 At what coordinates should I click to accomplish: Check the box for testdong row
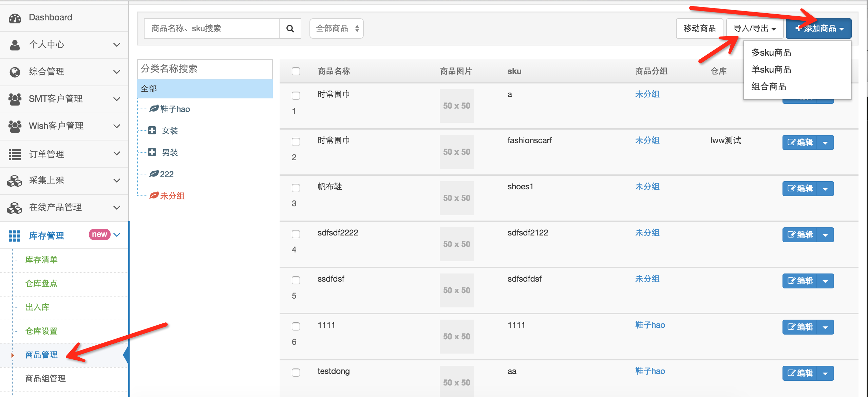coord(296,373)
